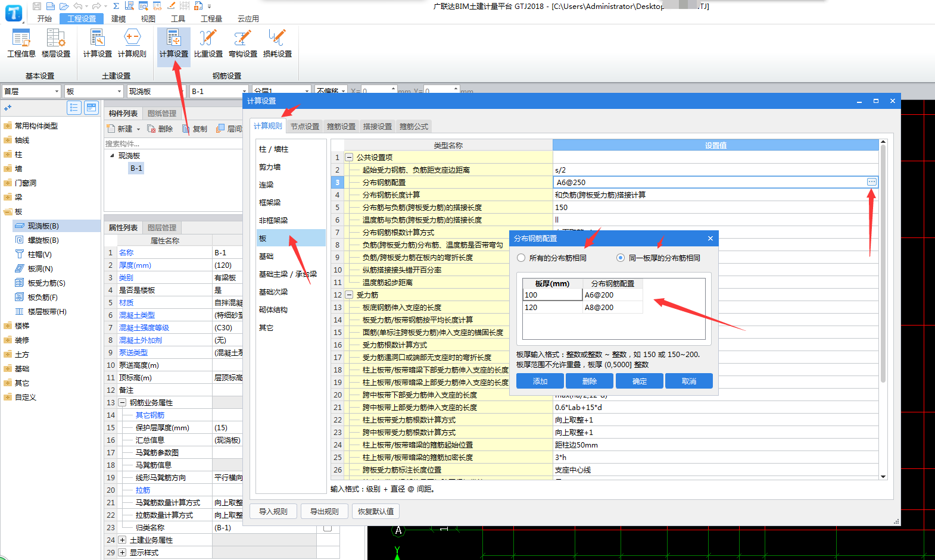935x560 pixels.
Task: Click 导入规则 button
Action: click(x=273, y=511)
